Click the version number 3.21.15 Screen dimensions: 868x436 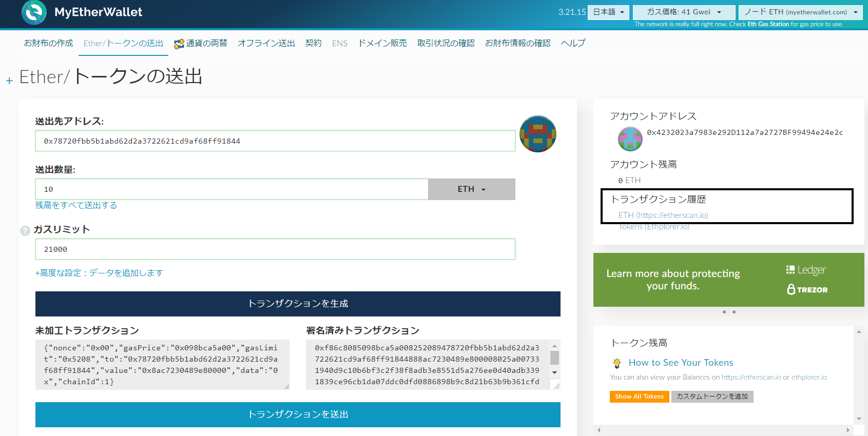coord(572,12)
